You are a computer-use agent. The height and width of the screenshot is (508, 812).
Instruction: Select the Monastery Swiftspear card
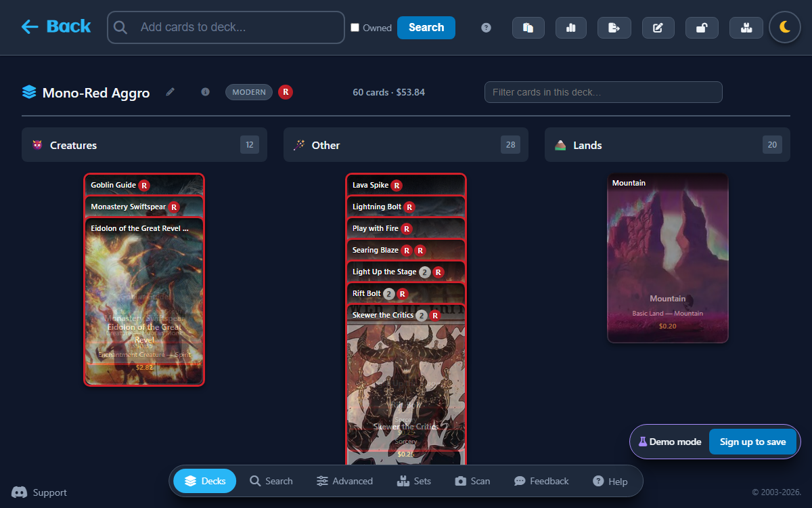click(x=144, y=207)
